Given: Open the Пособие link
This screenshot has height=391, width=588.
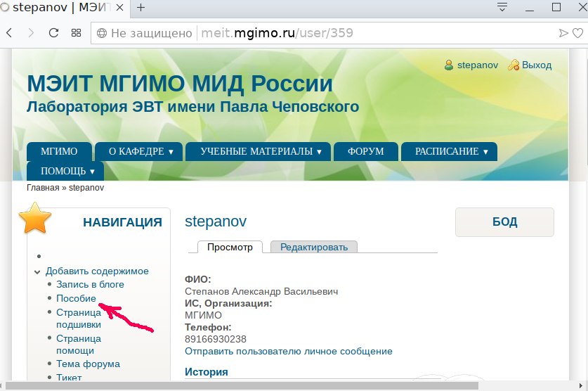Looking at the screenshot, I should 76,298.
